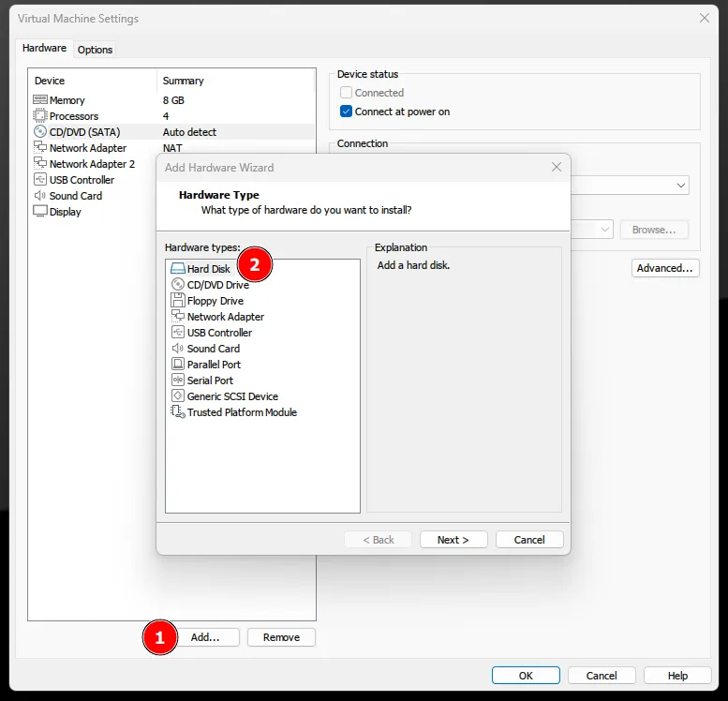
Task: Select Generic SCSI Device icon
Action: (178, 396)
